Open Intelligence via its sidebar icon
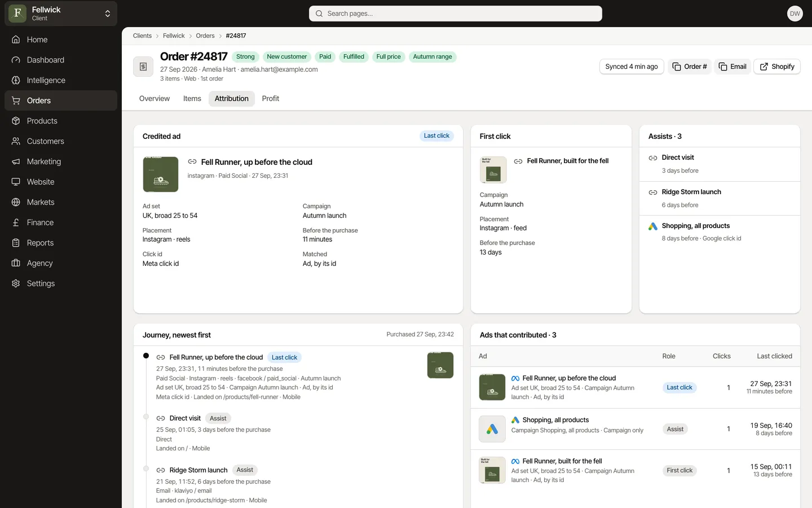The width and height of the screenshot is (812, 508). point(16,80)
